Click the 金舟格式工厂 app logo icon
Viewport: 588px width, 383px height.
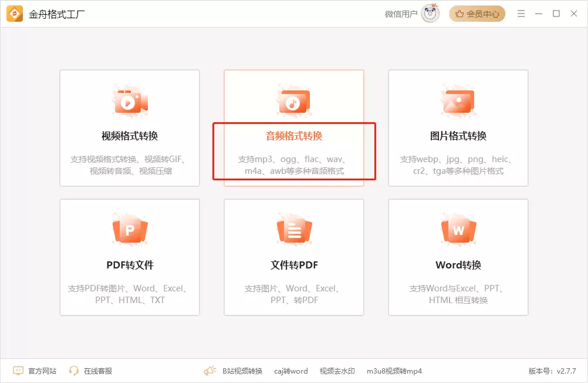tap(15, 14)
